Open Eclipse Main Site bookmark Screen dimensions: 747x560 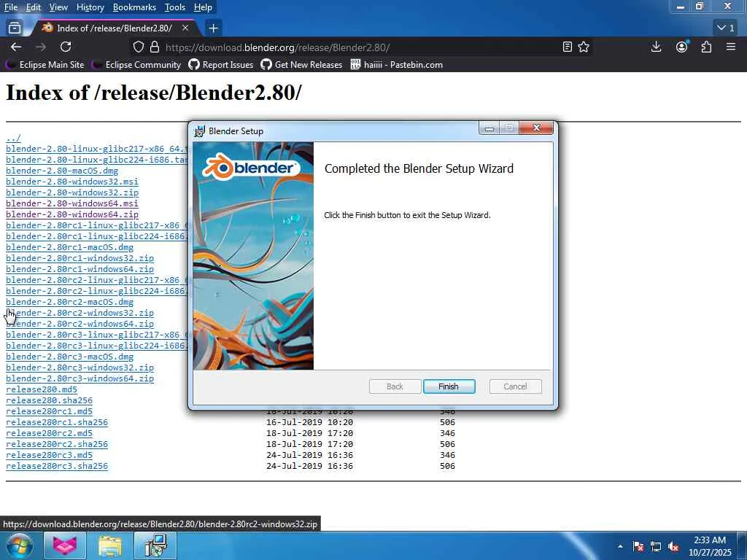44,65
